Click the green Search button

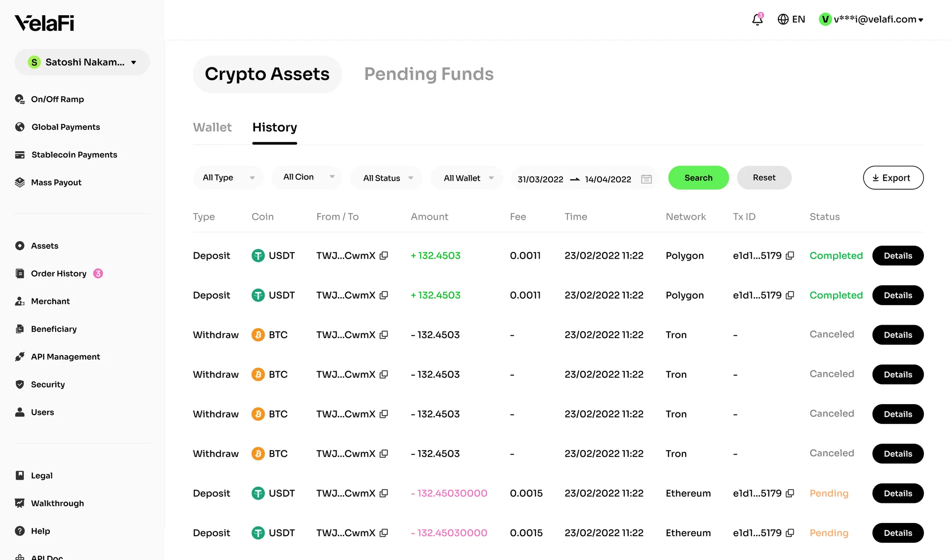[699, 178]
